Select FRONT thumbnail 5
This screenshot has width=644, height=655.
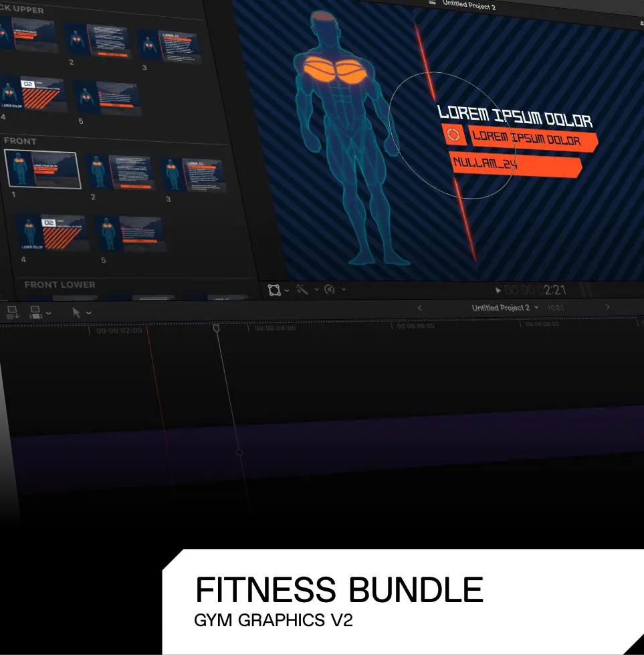click(x=129, y=233)
